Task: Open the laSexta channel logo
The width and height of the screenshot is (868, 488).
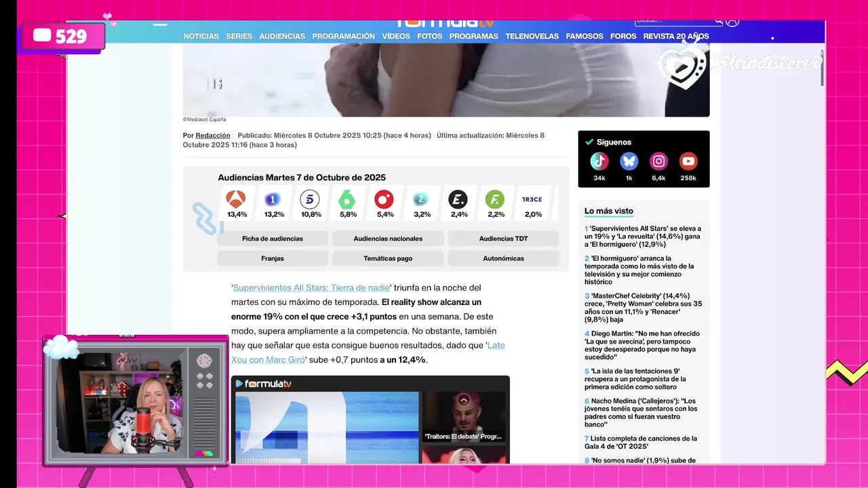Action: (347, 199)
